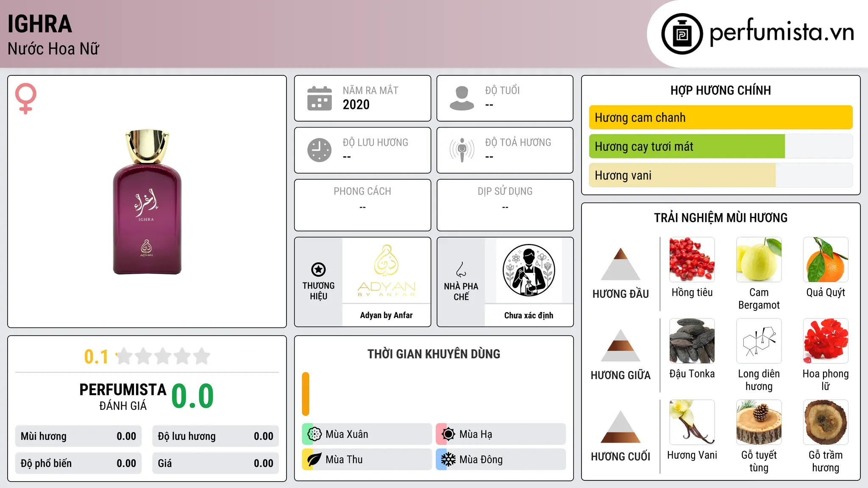Open the Cam Bergamot note image
The width and height of the screenshot is (868, 488).
pyautogui.click(x=759, y=260)
